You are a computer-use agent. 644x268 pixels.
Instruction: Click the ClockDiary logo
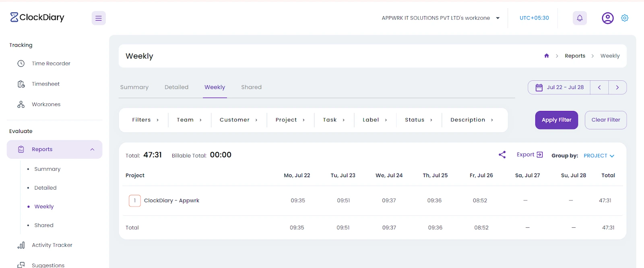click(37, 17)
